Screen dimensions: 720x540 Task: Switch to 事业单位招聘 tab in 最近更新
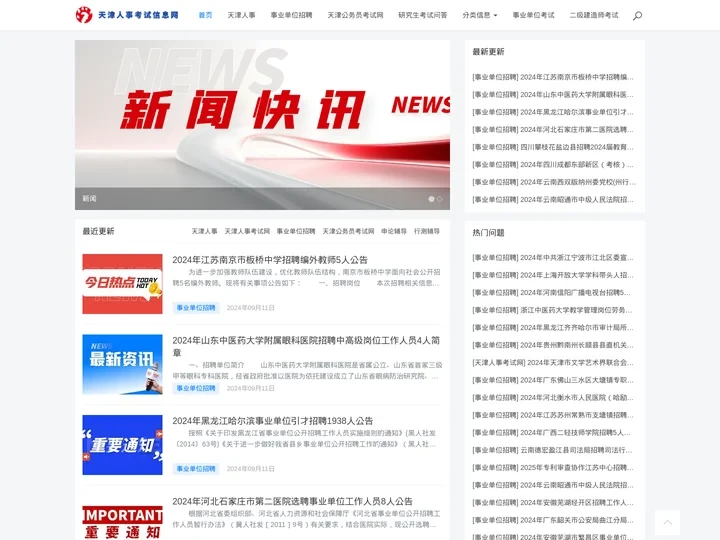click(x=296, y=231)
